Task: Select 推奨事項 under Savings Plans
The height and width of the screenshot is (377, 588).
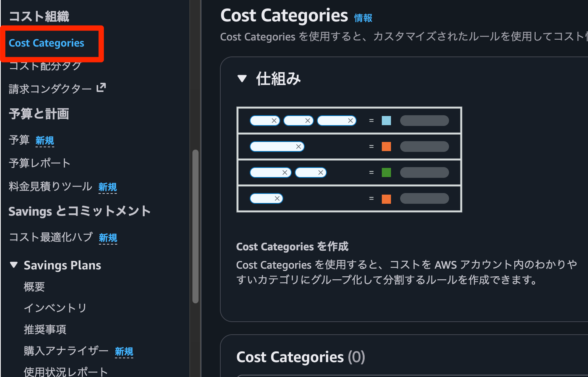Action: [x=45, y=329]
